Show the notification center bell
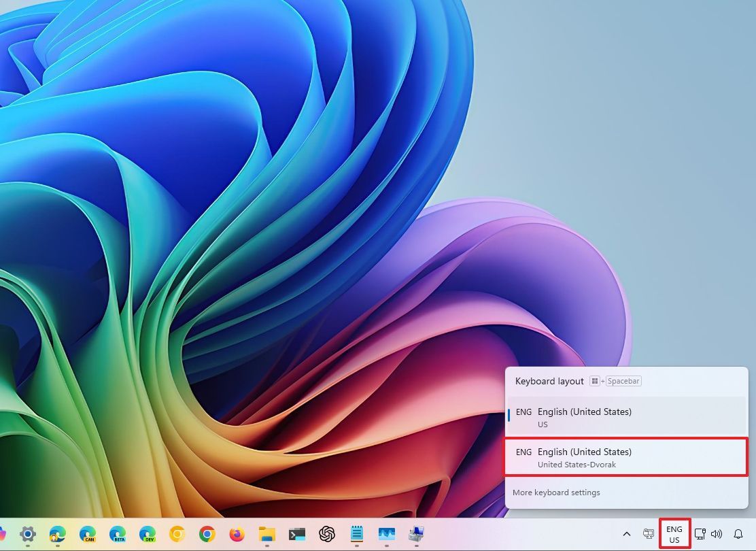This screenshot has width=756, height=551. tap(738, 534)
